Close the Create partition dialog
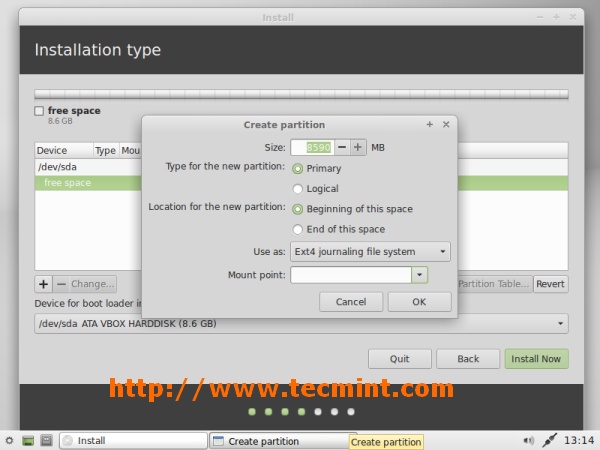This screenshot has height=450, width=600. [446, 124]
